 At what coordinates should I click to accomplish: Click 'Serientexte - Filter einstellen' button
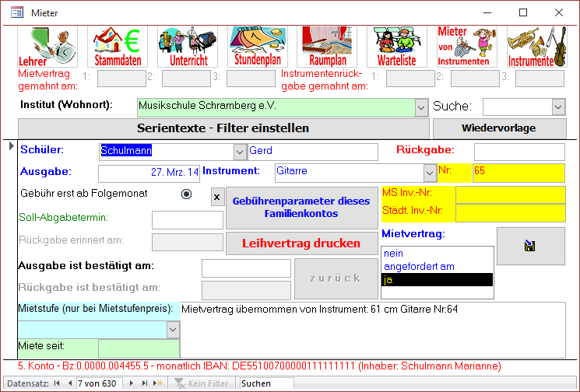click(x=223, y=128)
